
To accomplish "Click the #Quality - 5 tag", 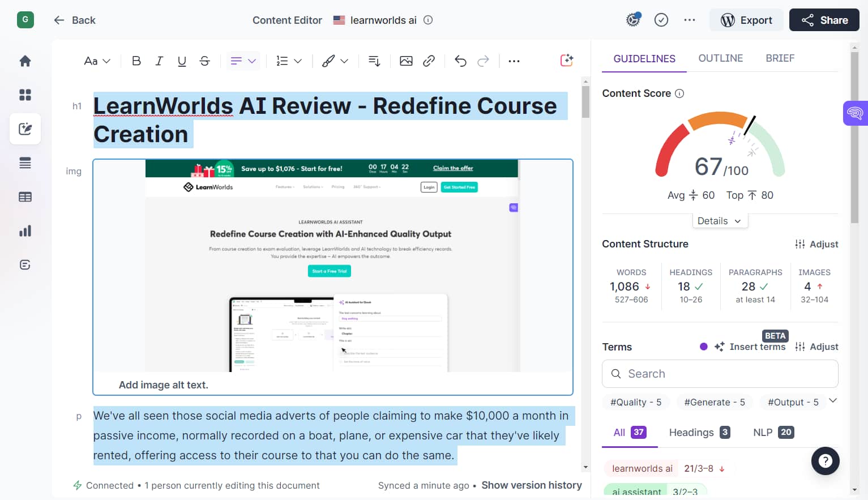I will click(x=635, y=402).
